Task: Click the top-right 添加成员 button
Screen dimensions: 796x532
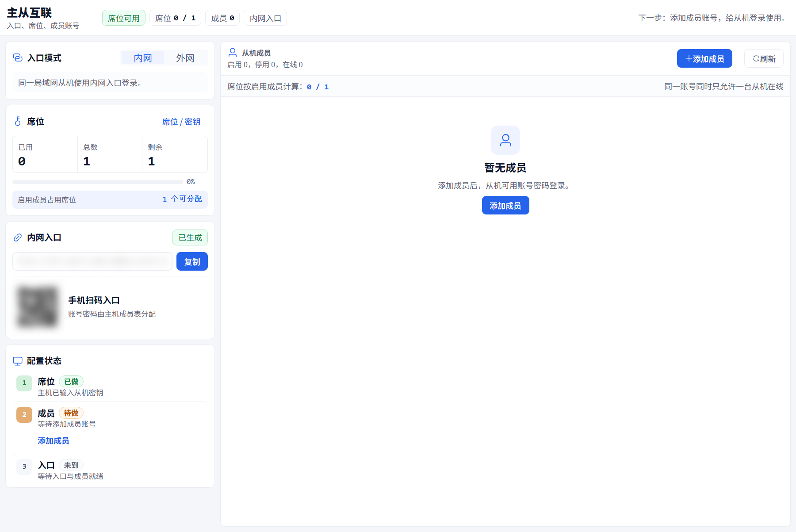Action: point(704,58)
